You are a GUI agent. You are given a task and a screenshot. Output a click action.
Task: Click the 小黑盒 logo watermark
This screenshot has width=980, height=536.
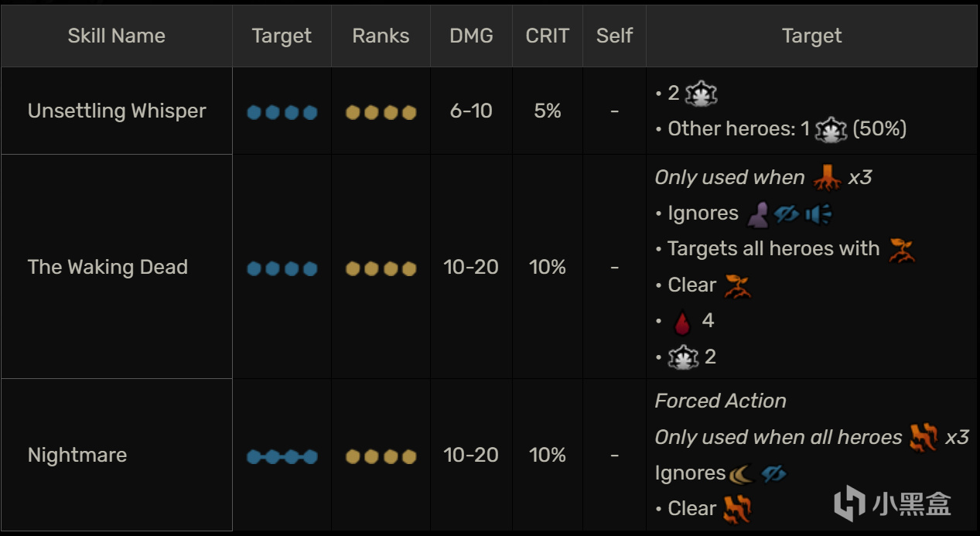(x=893, y=503)
